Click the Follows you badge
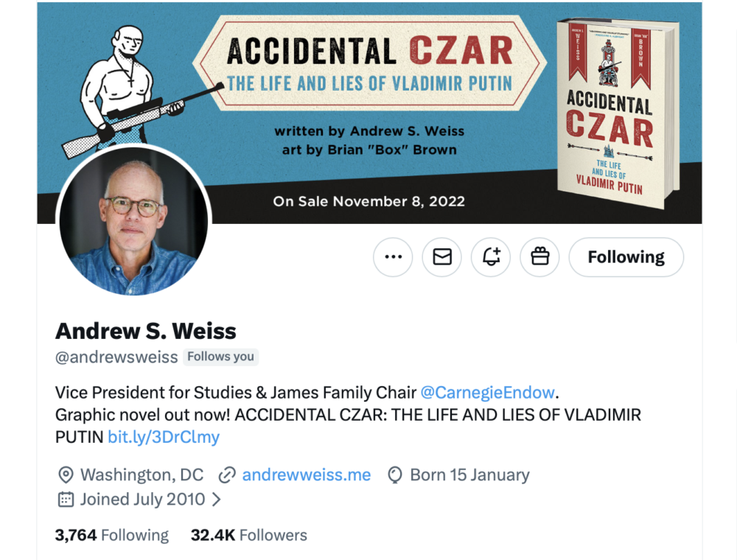Image resolution: width=737 pixels, height=560 pixels. 220,357
